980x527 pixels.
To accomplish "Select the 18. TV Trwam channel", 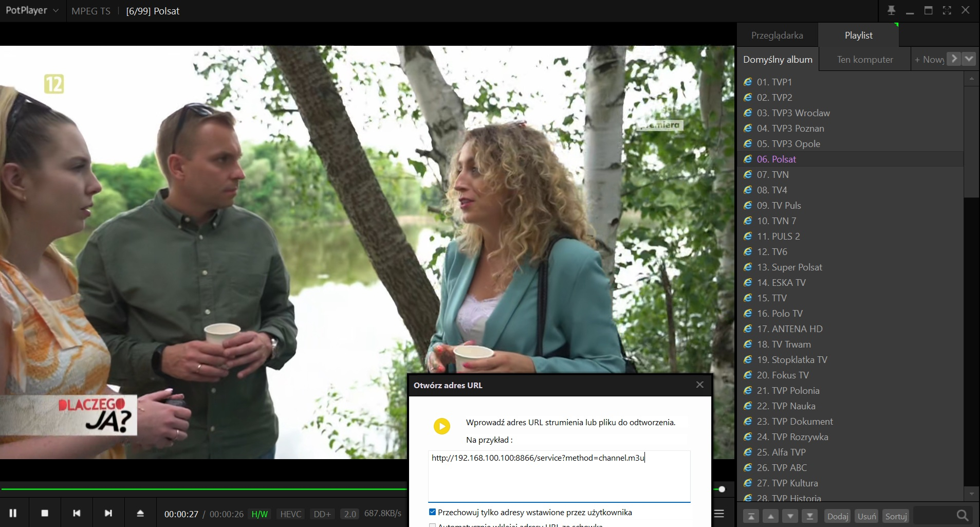I will click(850, 344).
